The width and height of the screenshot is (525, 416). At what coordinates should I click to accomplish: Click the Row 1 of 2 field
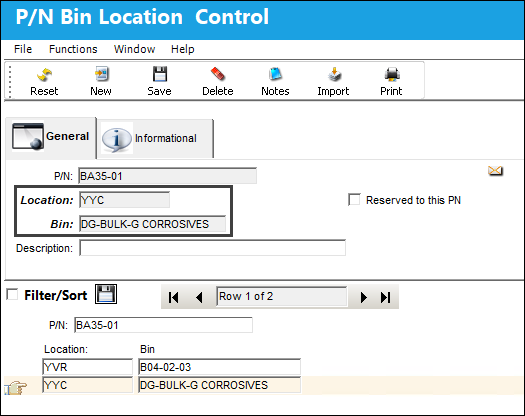tap(282, 296)
